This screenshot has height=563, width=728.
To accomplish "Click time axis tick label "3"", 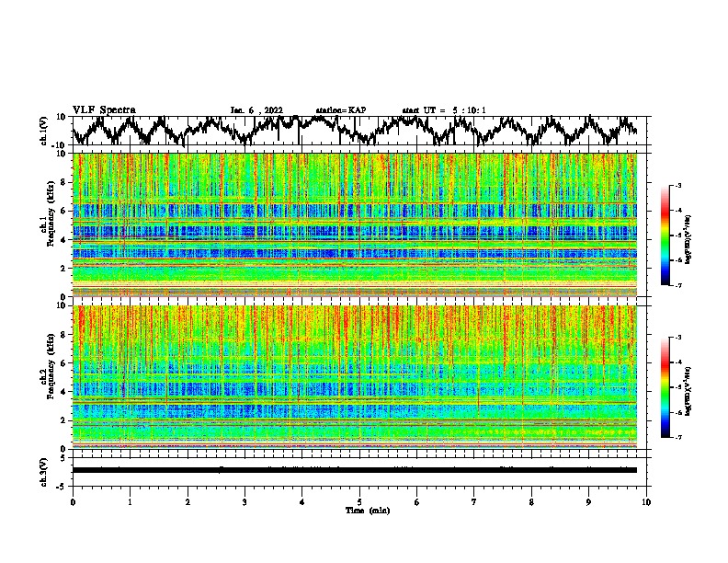I will [x=245, y=502].
